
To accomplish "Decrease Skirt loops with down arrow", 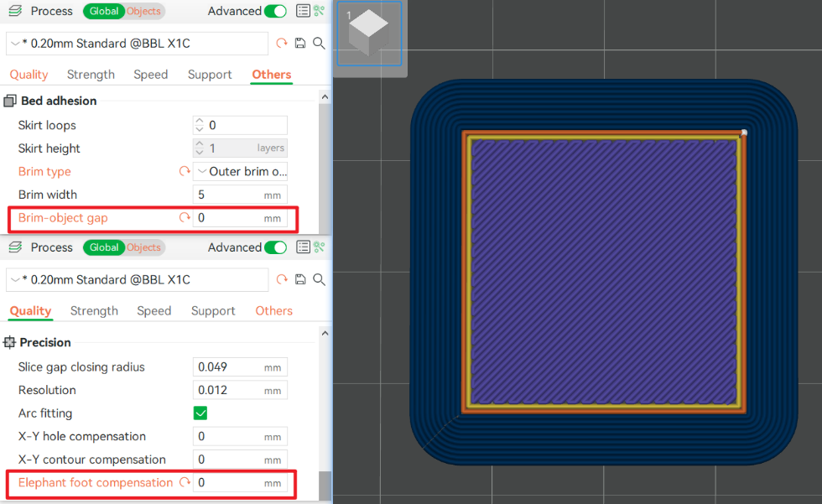I will tap(200, 129).
